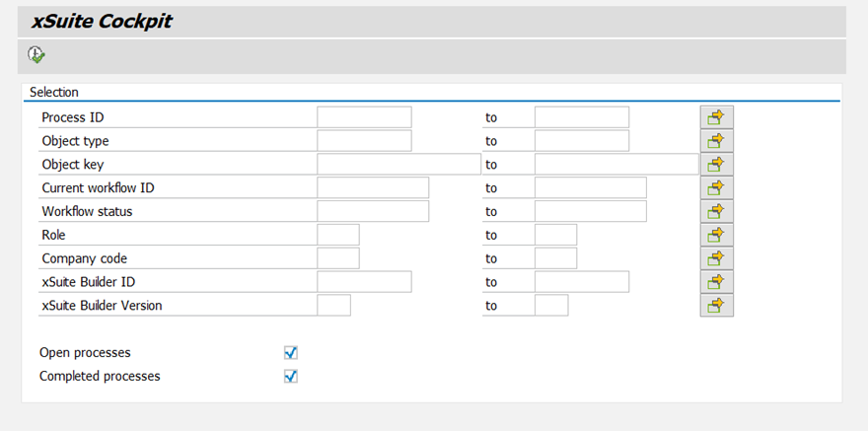Click the Current workflow ID from field

tap(373, 187)
